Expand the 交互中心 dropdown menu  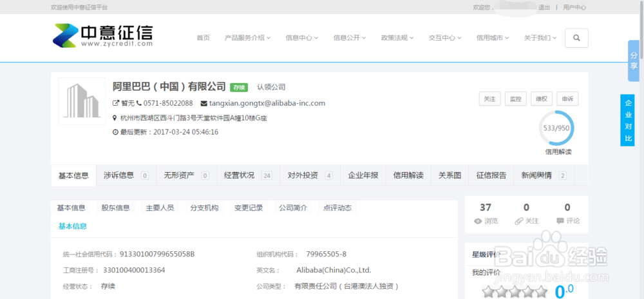pyautogui.click(x=445, y=38)
